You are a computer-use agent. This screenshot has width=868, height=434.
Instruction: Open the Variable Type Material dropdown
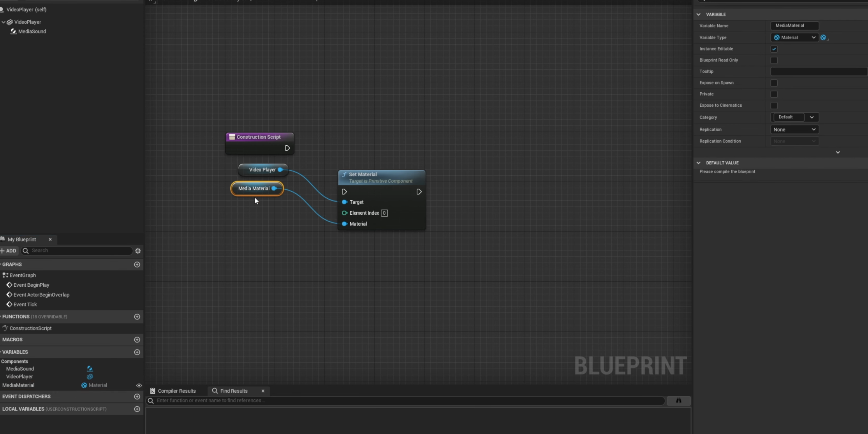tap(794, 37)
